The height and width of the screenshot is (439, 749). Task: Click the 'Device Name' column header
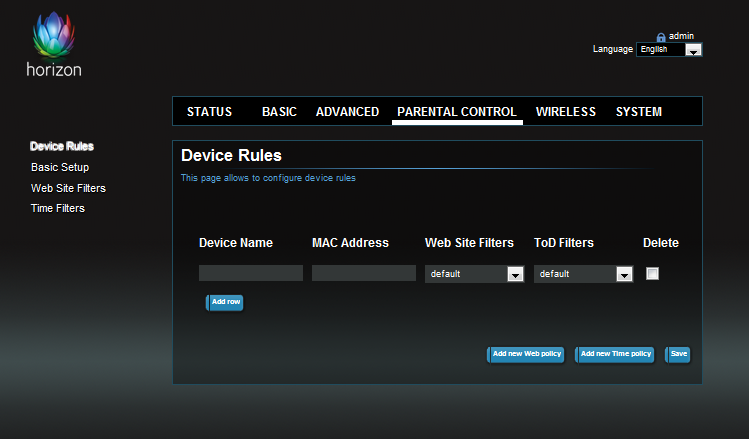(x=235, y=243)
